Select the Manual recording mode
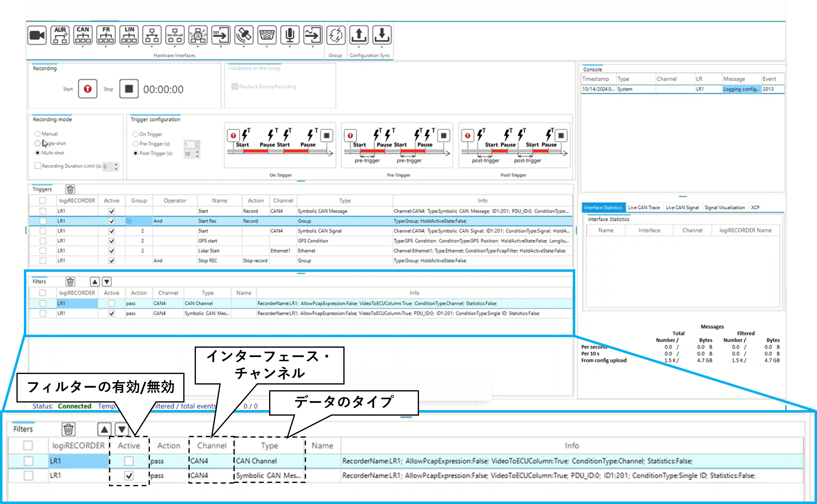Screen dimensions: 817x504 point(37,134)
